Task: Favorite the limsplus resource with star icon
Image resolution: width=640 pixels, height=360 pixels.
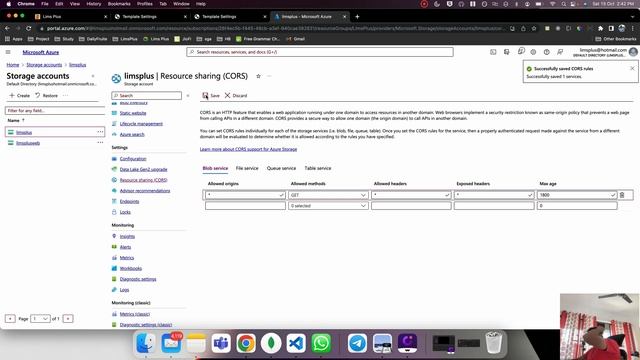Action: click(x=258, y=76)
